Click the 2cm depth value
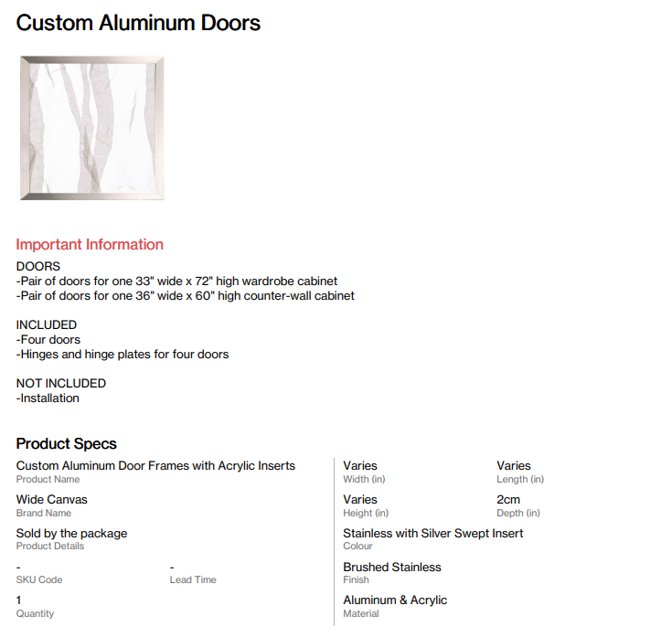The height and width of the screenshot is (637, 672). click(508, 500)
